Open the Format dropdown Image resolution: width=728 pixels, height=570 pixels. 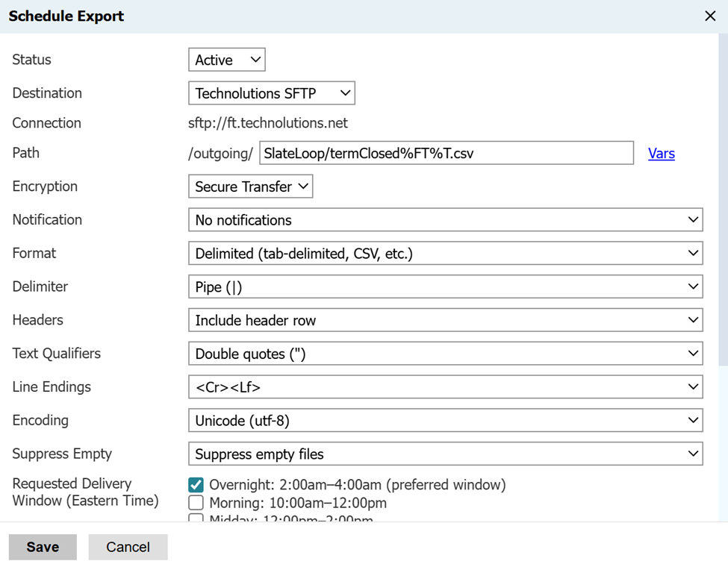coord(445,254)
